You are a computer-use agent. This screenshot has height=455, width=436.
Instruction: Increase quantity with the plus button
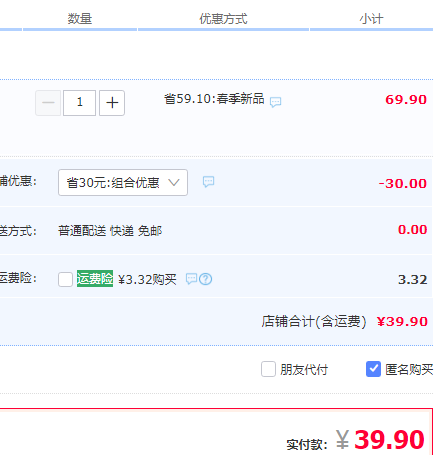(112, 103)
